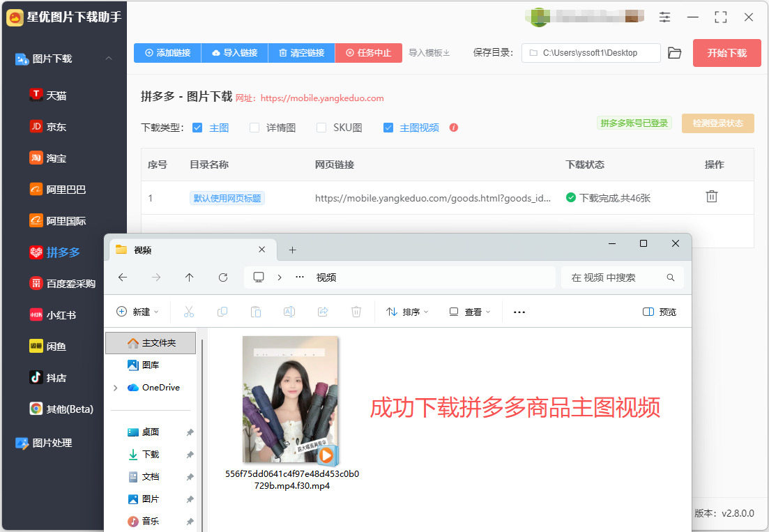
Task: Click the 任务中止 button
Action: click(369, 52)
